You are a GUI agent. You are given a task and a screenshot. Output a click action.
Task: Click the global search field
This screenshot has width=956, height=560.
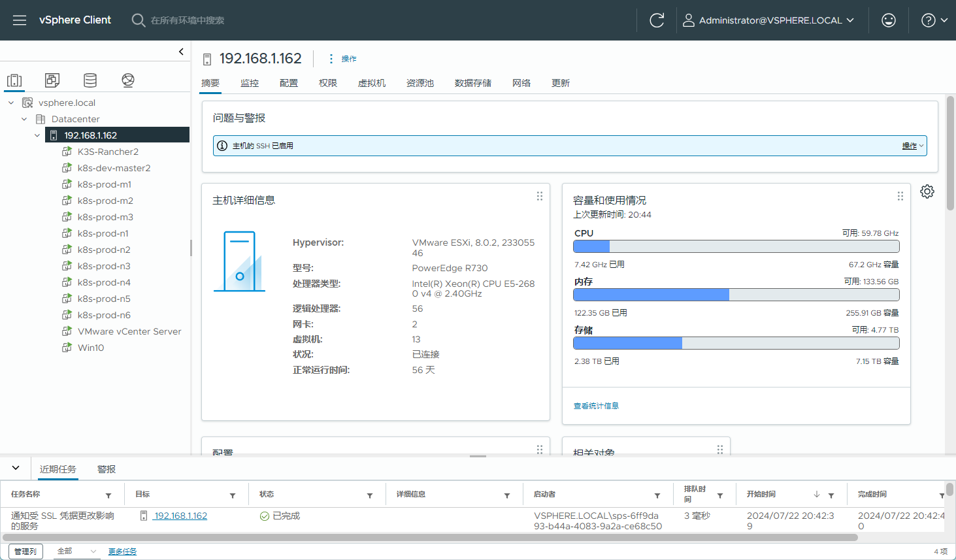pyautogui.click(x=188, y=20)
